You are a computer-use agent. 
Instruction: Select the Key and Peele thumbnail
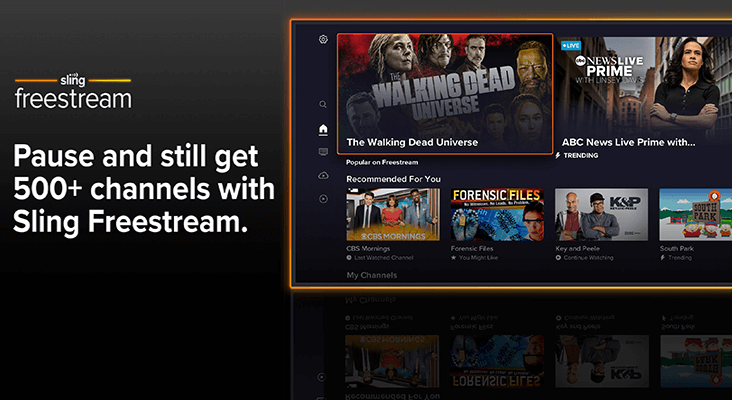click(x=601, y=214)
